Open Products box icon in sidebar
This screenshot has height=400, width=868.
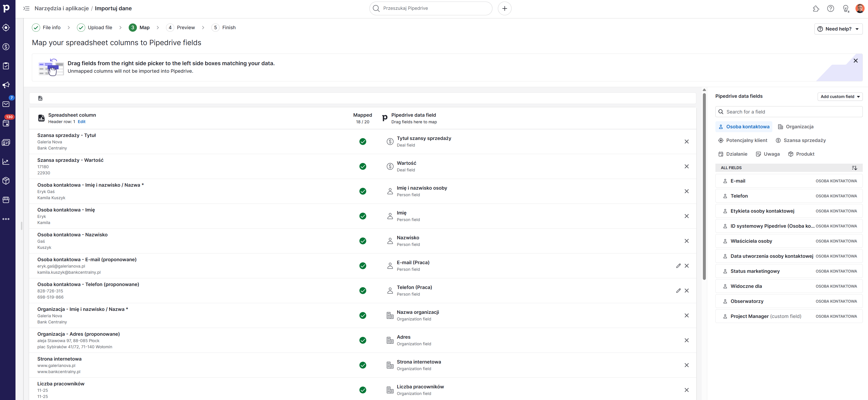[x=6, y=181]
